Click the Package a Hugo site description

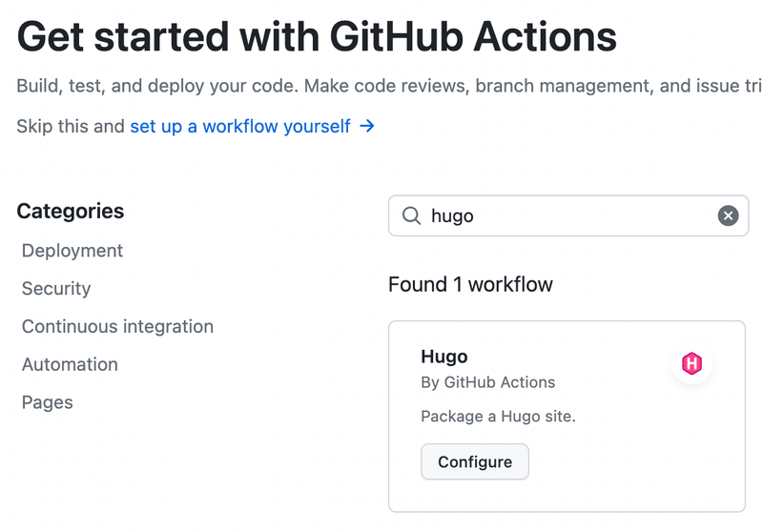point(498,417)
